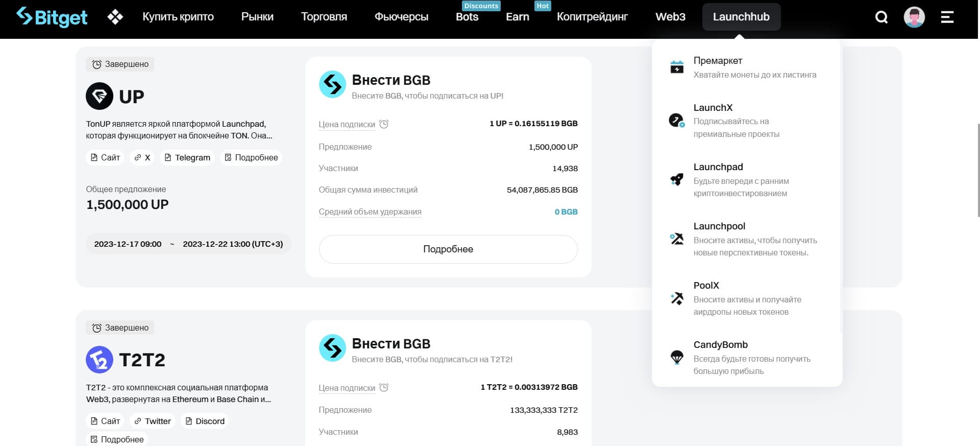Click the 8,983 participants value
The image size is (980, 446).
(567, 432)
